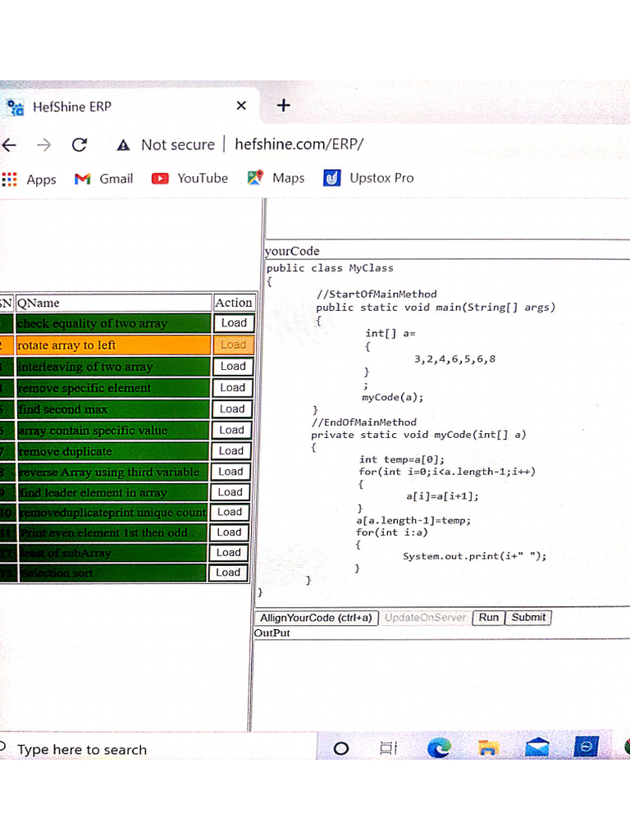The height and width of the screenshot is (840, 630).
Task: Click the Not secure warning icon
Action: point(124,145)
